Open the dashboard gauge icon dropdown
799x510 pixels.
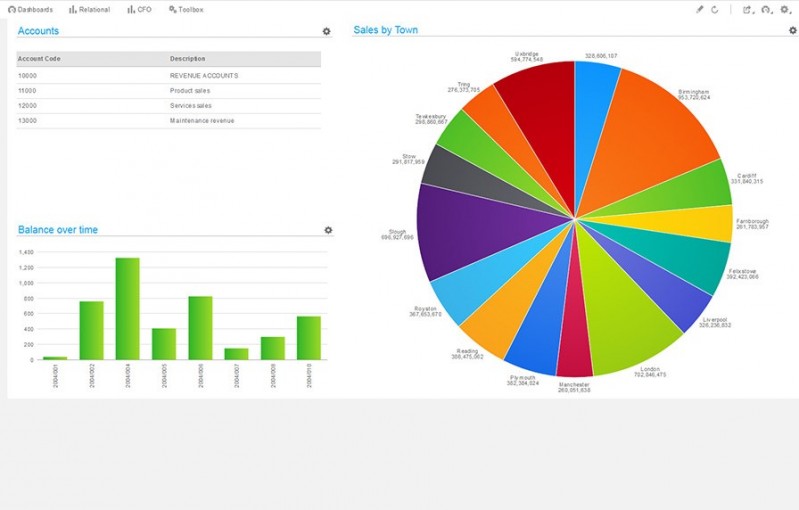coord(766,9)
